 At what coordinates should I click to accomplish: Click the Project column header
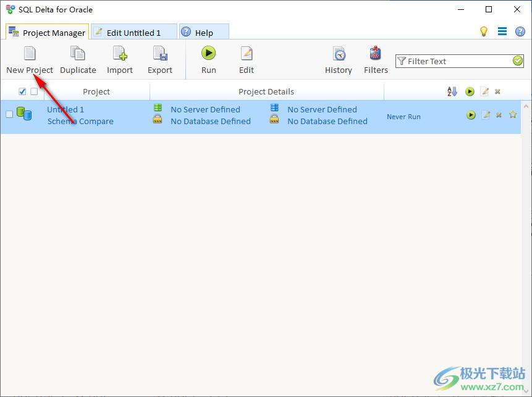point(96,91)
